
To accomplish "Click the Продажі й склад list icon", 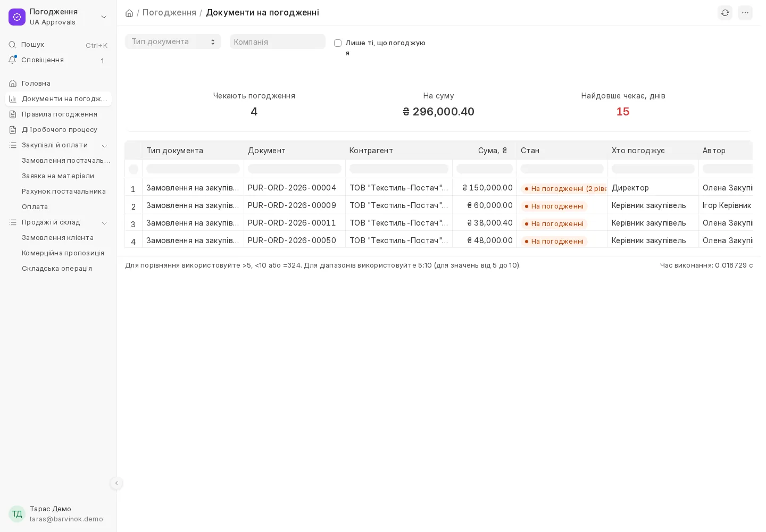I will tap(13, 222).
